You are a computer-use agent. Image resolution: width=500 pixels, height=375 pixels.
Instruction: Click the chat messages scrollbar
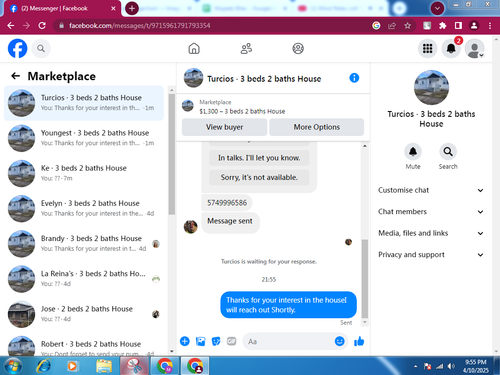click(x=365, y=278)
